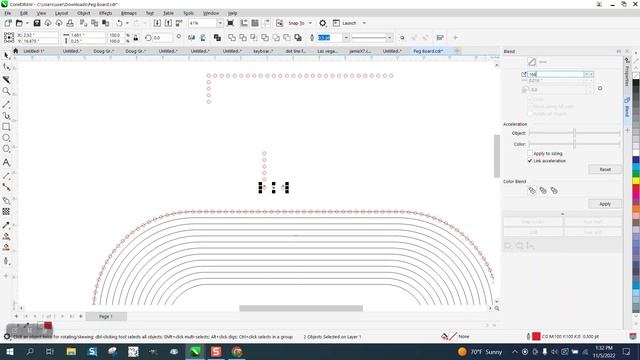The image size is (640, 360).
Task: Click the Undo icon
Action: pos(119,23)
